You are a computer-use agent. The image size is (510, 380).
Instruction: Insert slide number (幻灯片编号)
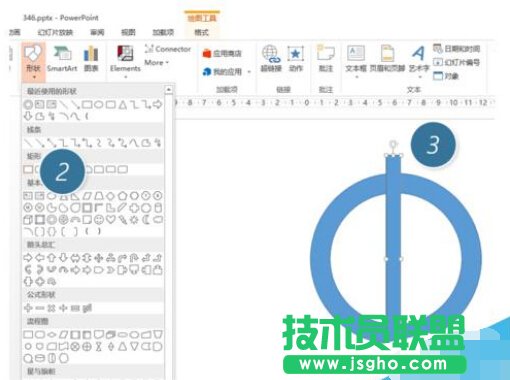pos(456,62)
